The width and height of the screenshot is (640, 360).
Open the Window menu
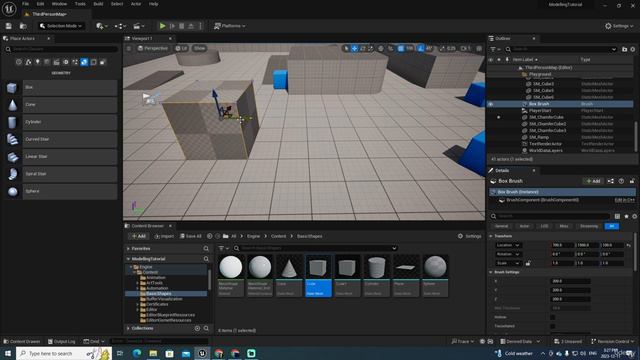pyautogui.click(x=59, y=4)
